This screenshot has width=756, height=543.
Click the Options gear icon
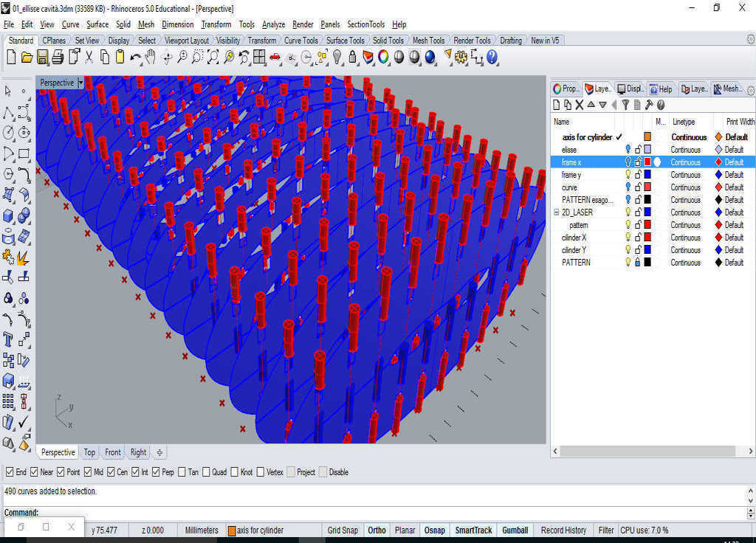pyautogui.click(x=461, y=58)
